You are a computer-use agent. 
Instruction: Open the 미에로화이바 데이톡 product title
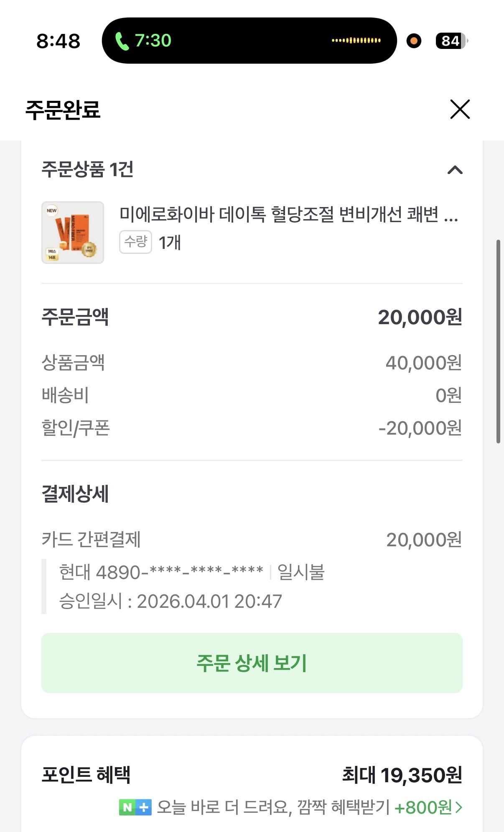(288, 215)
